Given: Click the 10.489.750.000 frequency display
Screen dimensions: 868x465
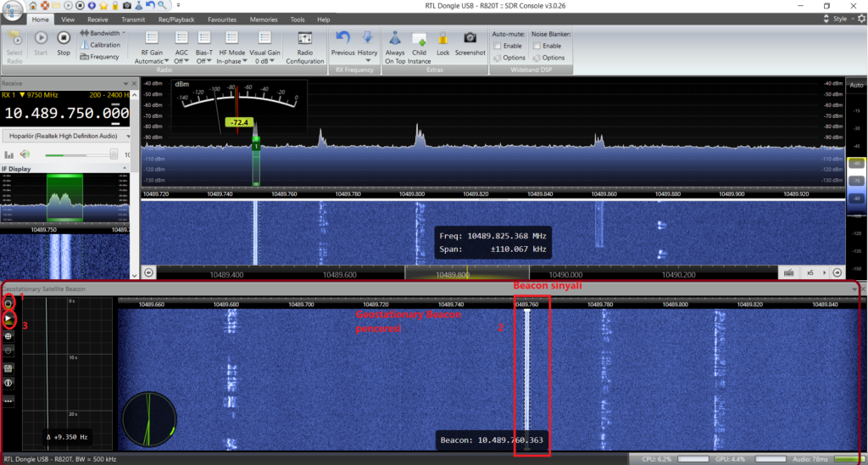Looking at the screenshot, I should click(x=64, y=113).
